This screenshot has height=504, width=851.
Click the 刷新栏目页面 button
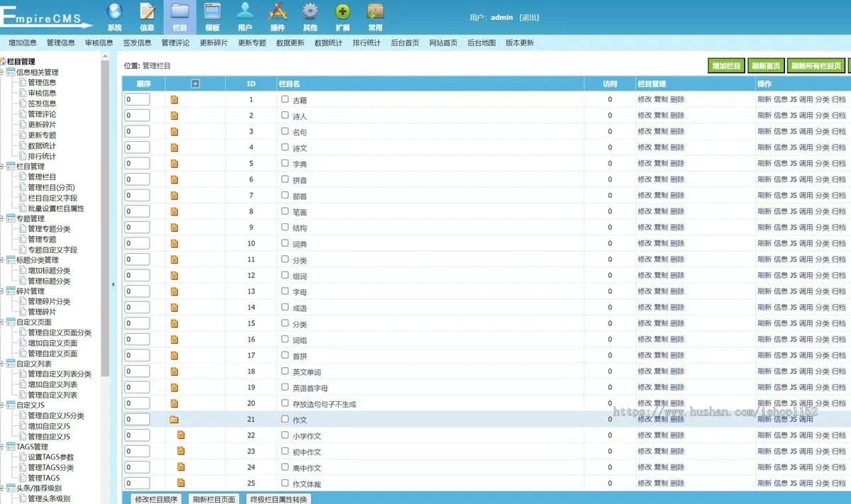click(x=214, y=499)
